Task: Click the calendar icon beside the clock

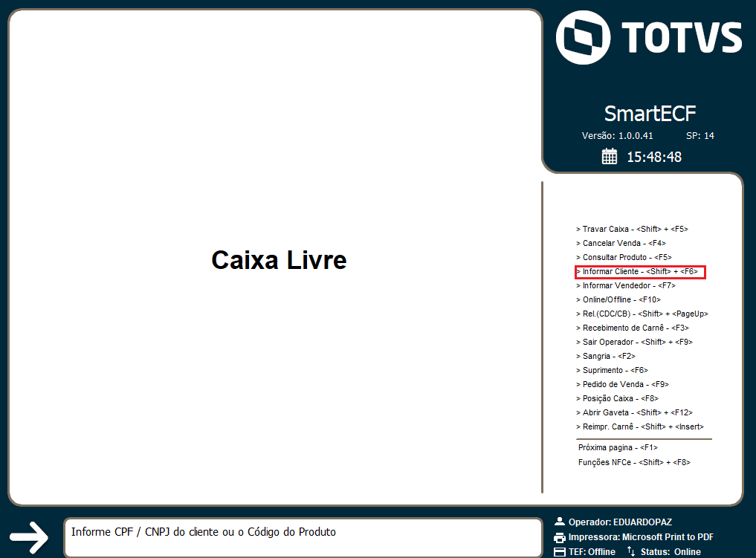Action: pyautogui.click(x=610, y=157)
